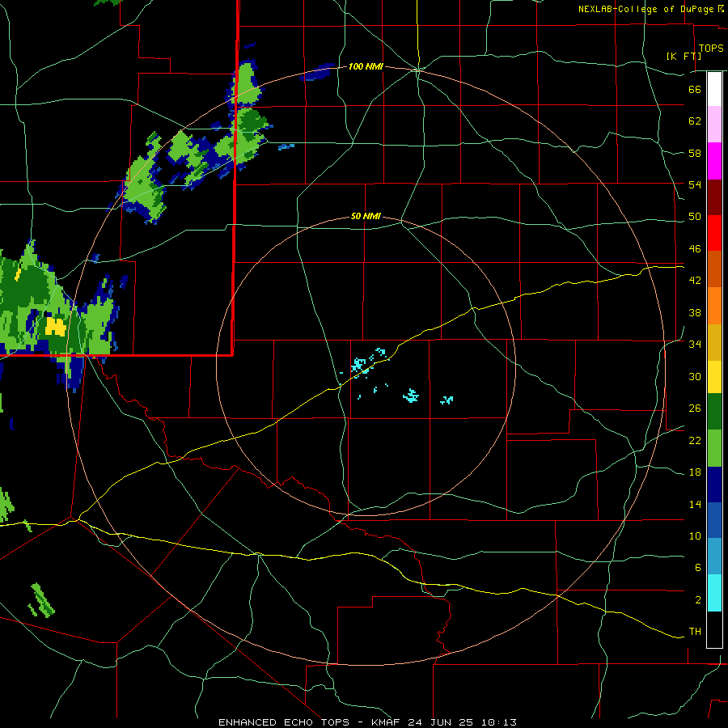Click the '30' legend value

click(x=695, y=376)
